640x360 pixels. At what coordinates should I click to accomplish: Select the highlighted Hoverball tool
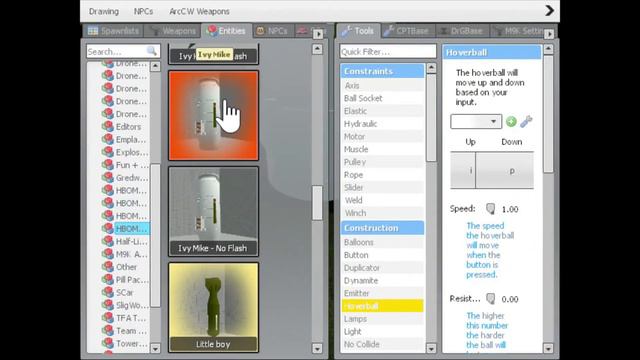[x=382, y=306]
